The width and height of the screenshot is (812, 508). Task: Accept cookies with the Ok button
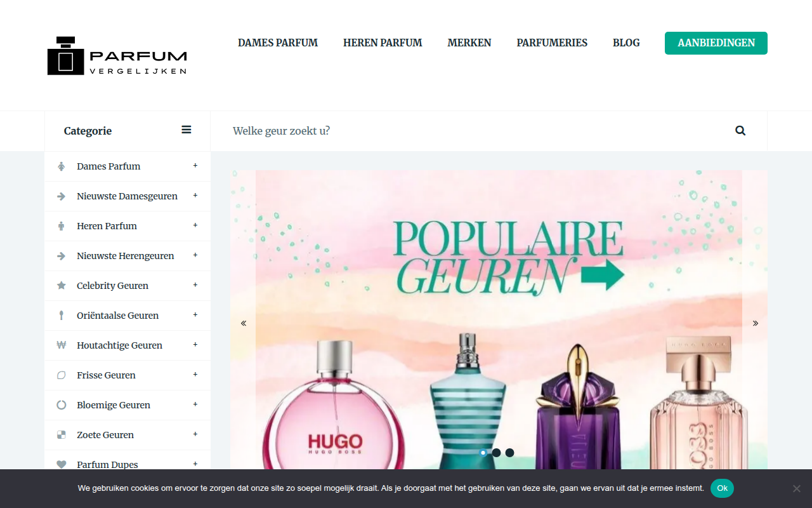point(722,488)
